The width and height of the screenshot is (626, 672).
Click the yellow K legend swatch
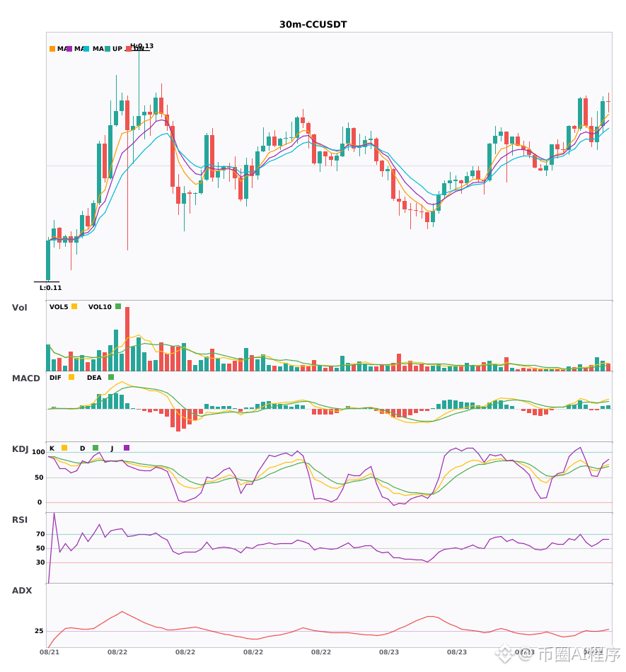(x=64, y=448)
